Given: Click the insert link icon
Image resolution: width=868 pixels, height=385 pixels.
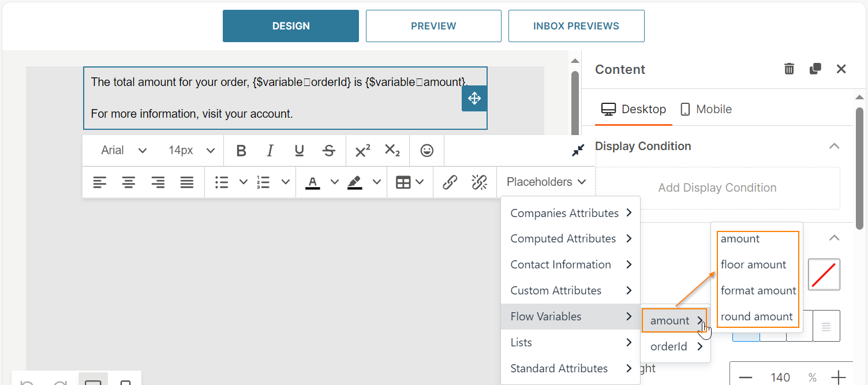Looking at the screenshot, I should coord(450,182).
